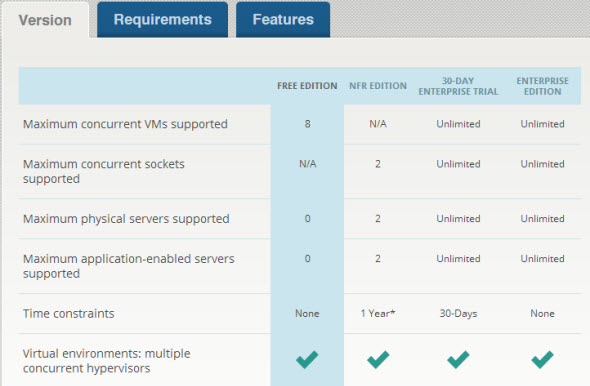Click 'Virtual environments: multiple concurrent hypervisors' label
The image size is (590, 386).
pos(106,361)
